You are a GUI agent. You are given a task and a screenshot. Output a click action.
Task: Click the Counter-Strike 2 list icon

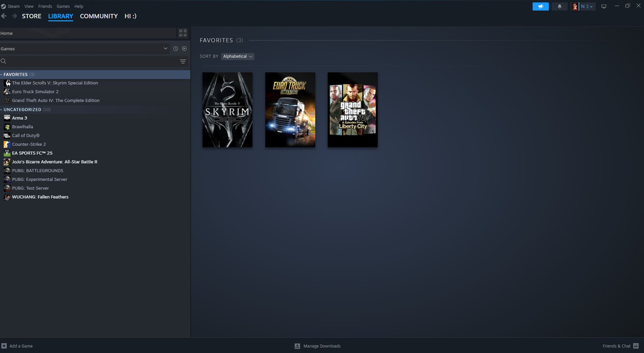coord(7,144)
